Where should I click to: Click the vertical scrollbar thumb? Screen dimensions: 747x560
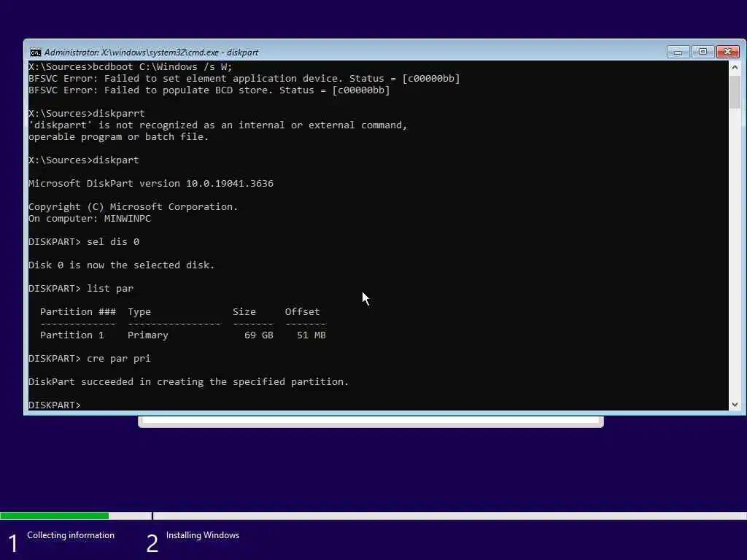coord(735,92)
